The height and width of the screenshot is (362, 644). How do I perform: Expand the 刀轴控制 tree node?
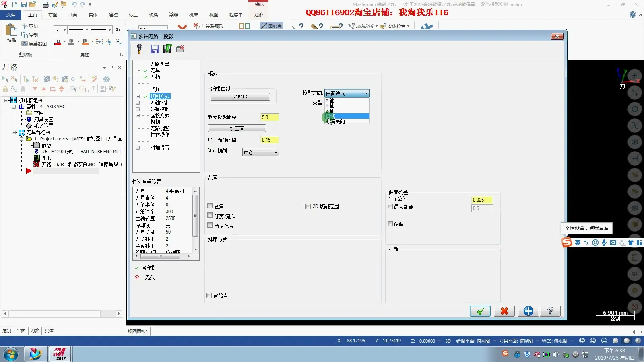point(137,103)
